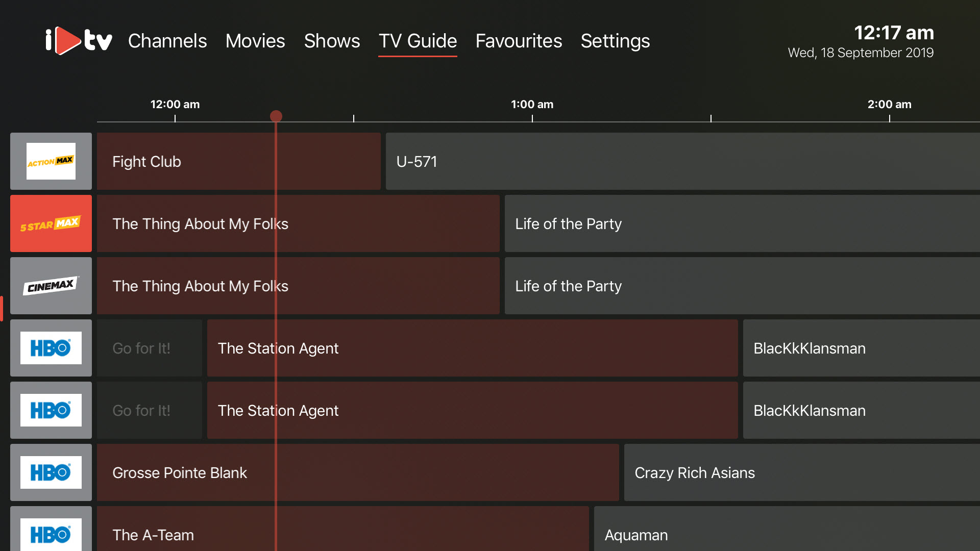The image size is (980, 551).
Task: Select the Cinemax channel logo
Action: click(51, 286)
